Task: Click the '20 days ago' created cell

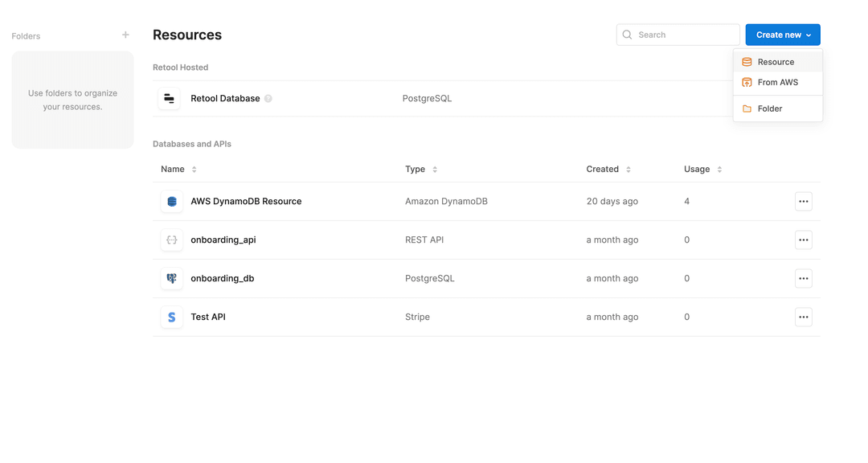Action: (x=612, y=202)
